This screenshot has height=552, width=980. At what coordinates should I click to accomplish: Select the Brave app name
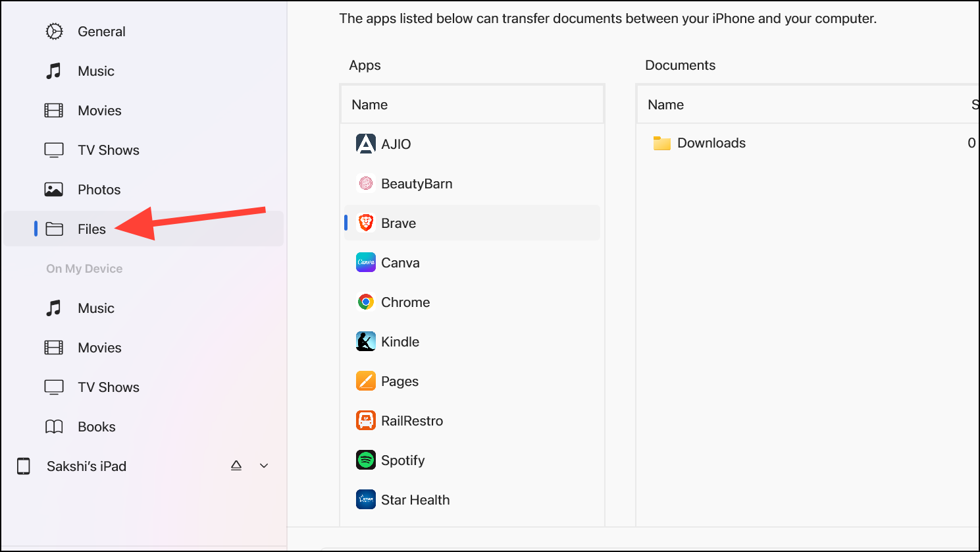(399, 223)
